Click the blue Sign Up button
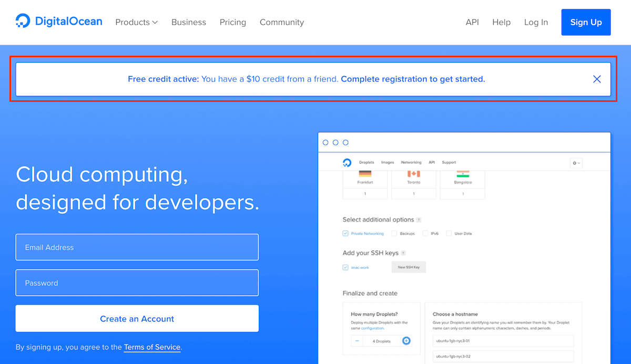Viewport: 631px width, 364px height. pyautogui.click(x=586, y=22)
